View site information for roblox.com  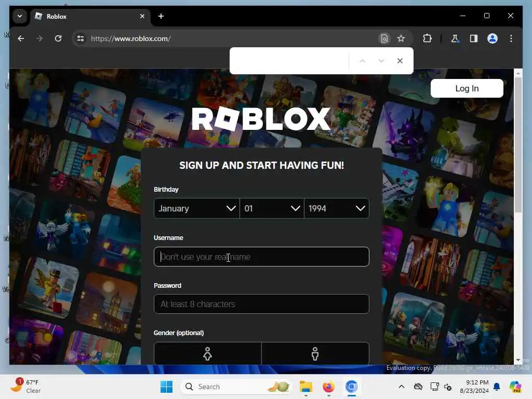click(81, 38)
